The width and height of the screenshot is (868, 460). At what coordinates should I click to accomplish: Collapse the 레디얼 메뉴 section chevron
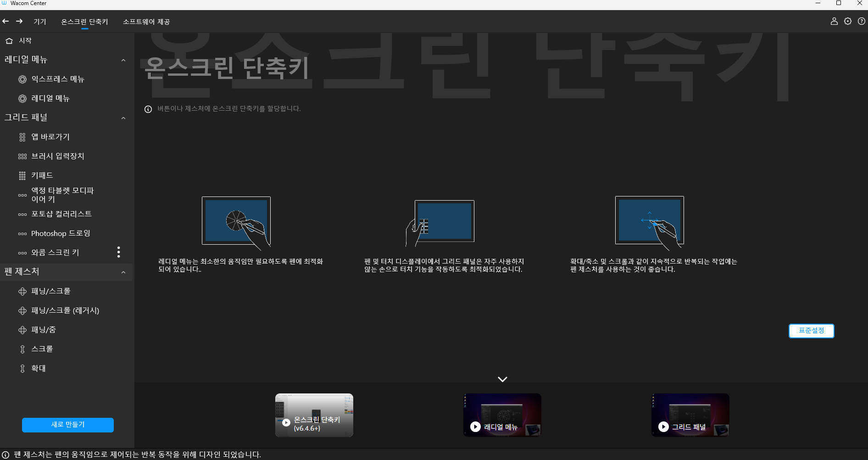[123, 60]
